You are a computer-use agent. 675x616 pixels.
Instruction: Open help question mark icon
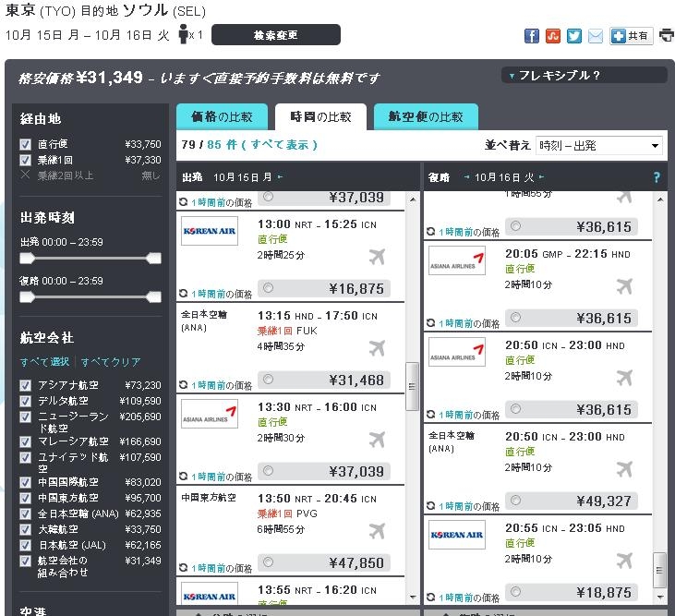click(657, 177)
